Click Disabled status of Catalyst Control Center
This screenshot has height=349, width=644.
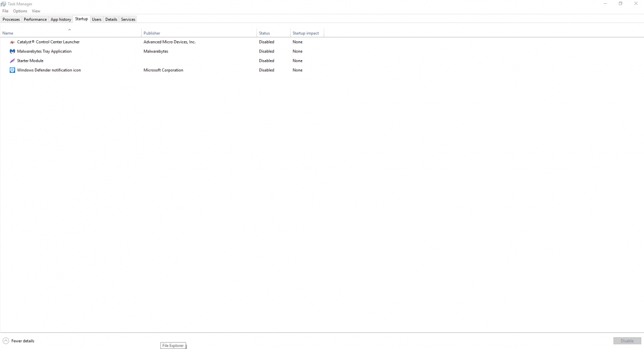coord(267,42)
